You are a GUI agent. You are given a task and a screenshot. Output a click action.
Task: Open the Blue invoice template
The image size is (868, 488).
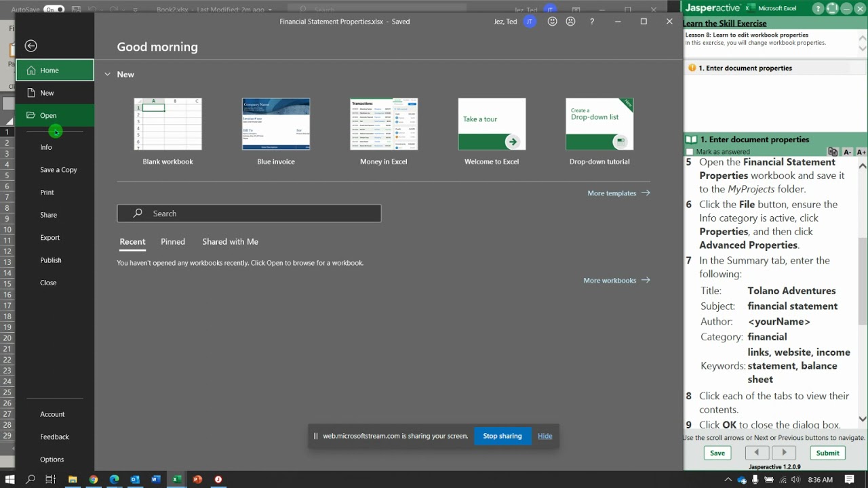[276, 131]
